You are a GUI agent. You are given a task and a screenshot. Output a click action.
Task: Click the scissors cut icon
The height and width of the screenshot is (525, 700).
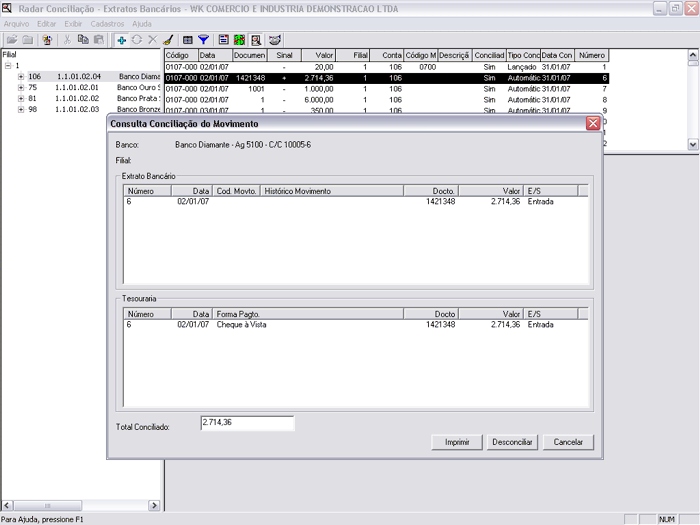point(67,39)
